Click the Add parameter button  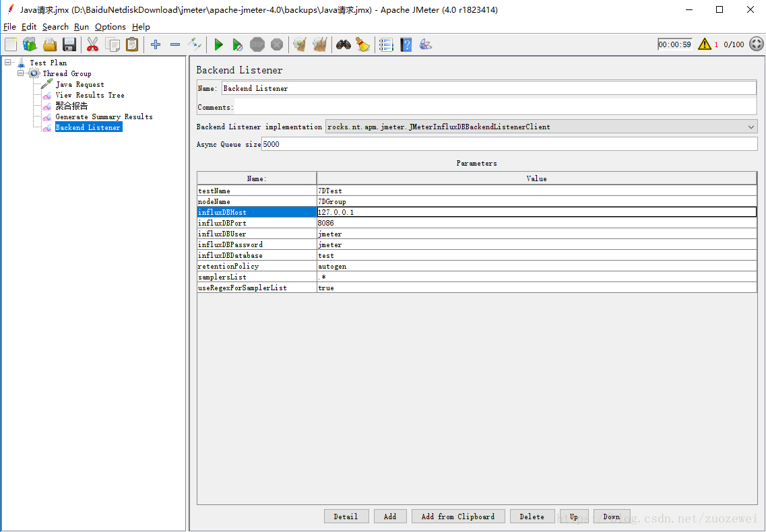point(390,517)
